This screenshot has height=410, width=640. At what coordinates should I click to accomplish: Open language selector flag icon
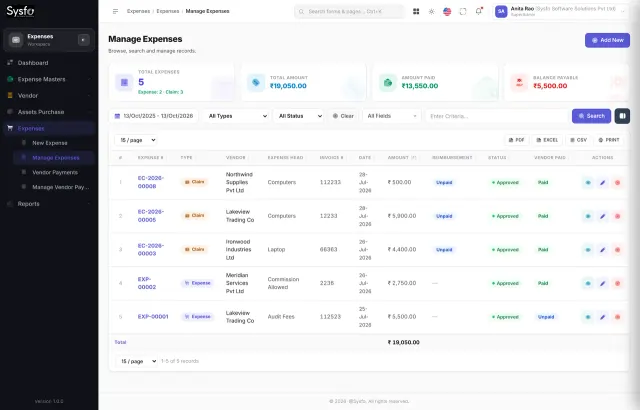coord(447,11)
